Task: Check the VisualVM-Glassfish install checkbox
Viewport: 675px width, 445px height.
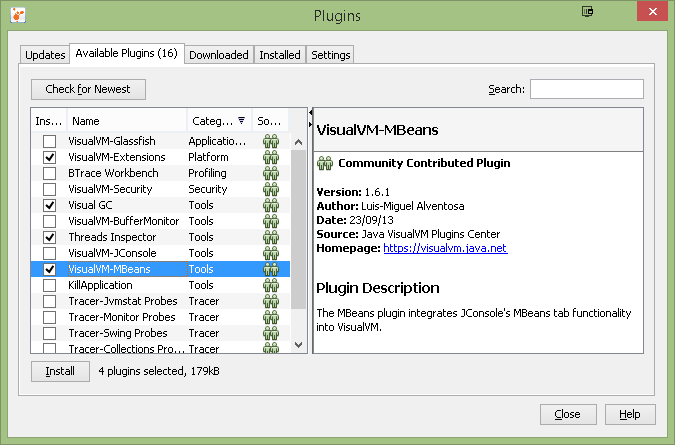Action: click(x=50, y=141)
